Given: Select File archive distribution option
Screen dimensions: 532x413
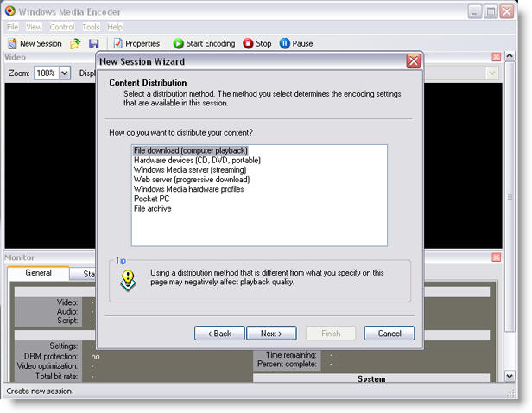Looking at the screenshot, I should click(x=152, y=208).
